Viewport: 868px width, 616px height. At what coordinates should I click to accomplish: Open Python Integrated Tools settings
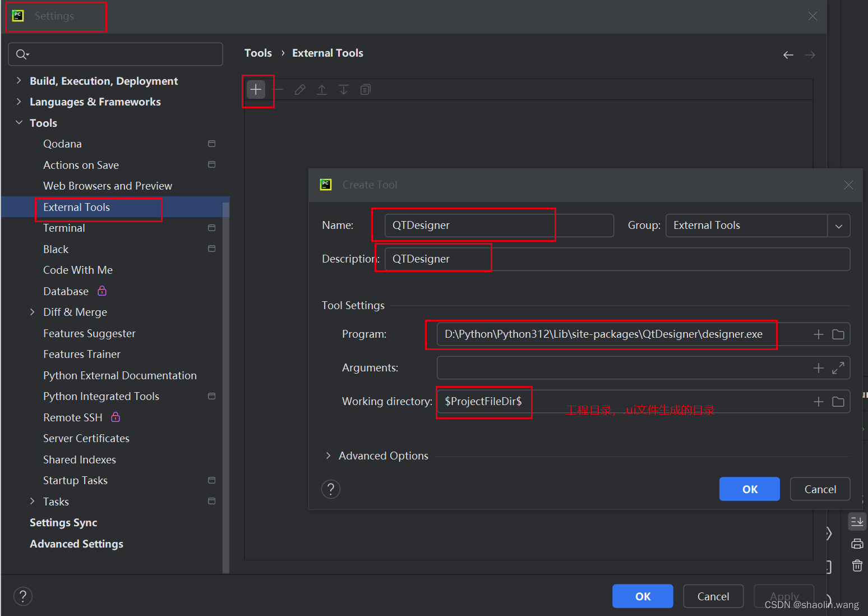(101, 396)
